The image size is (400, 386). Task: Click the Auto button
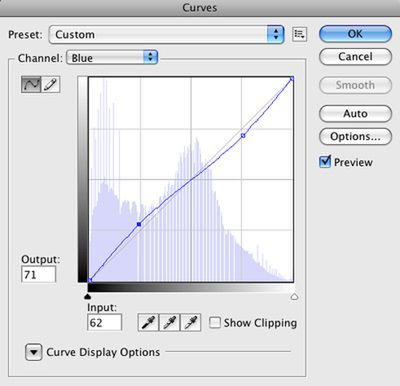[x=355, y=114]
